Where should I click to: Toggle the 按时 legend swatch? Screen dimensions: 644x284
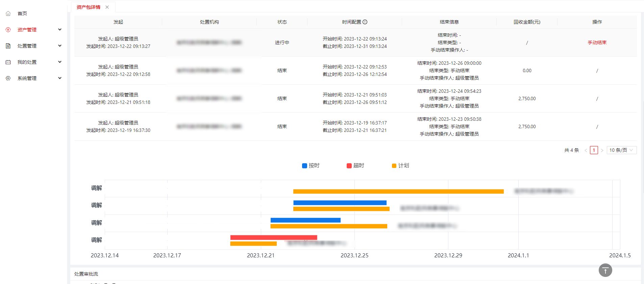click(x=304, y=166)
